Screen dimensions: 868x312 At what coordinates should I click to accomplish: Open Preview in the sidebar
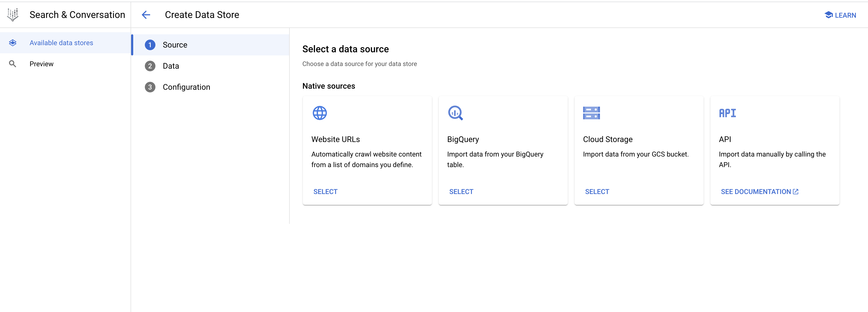point(65,64)
